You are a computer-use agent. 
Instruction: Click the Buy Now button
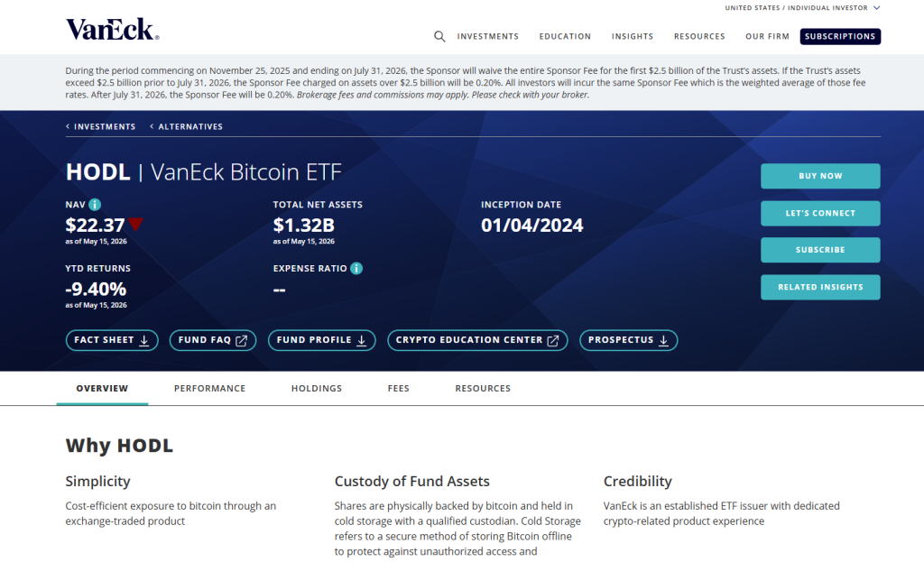820,176
